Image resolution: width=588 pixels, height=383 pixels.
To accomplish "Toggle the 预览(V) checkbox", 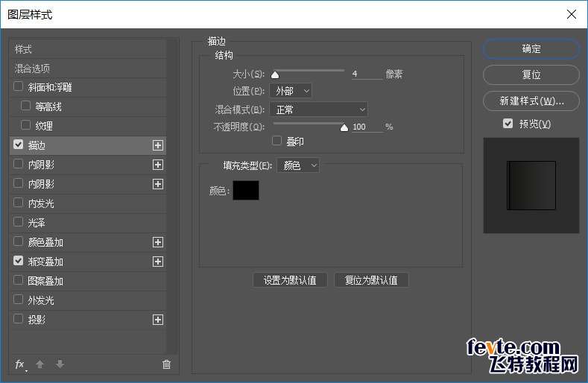I will click(x=508, y=124).
